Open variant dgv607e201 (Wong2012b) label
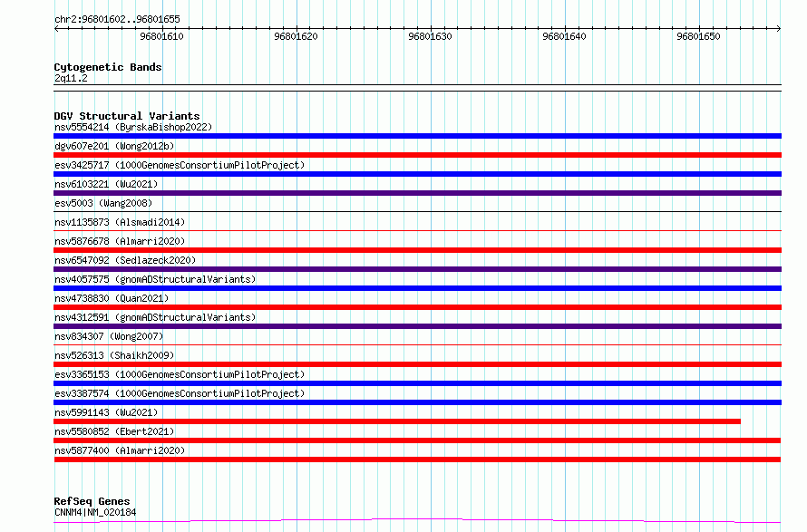807x532 pixels. [114, 146]
